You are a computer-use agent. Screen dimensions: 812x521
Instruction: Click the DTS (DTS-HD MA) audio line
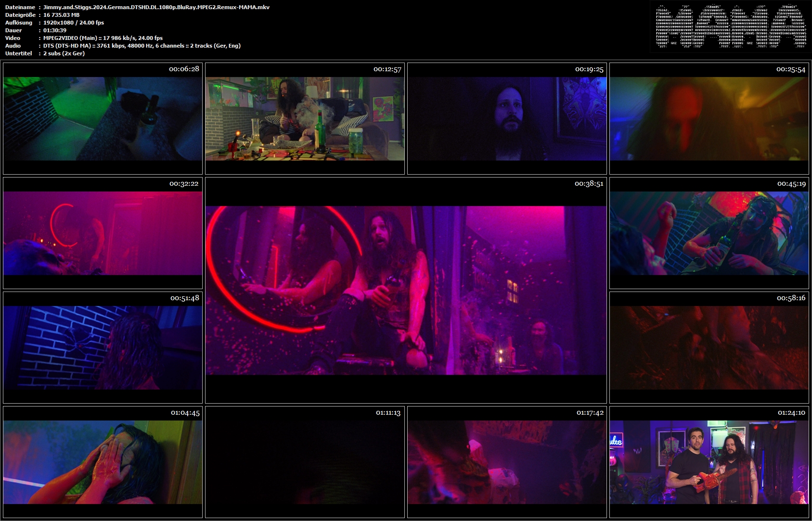[142, 46]
